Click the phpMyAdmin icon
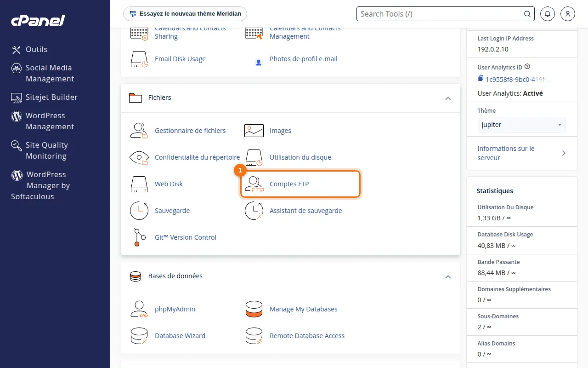This screenshot has height=368, width=588. tap(139, 309)
